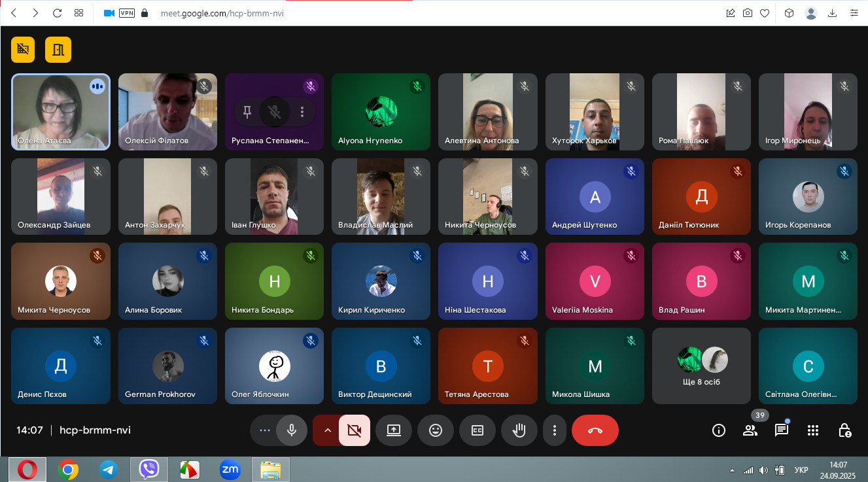Toggle closed captions button
The image size is (868, 482).
point(477,430)
